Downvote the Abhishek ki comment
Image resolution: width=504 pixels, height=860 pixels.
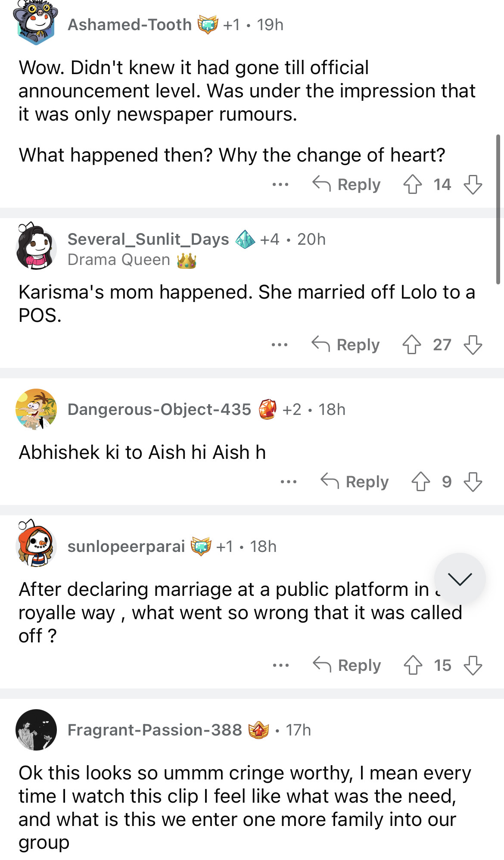coord(473,482)
